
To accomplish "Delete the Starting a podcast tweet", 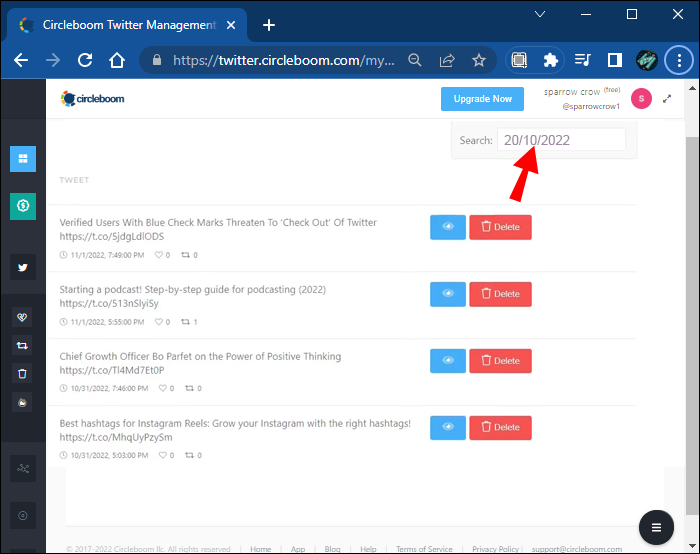I will tap(500, 294).
